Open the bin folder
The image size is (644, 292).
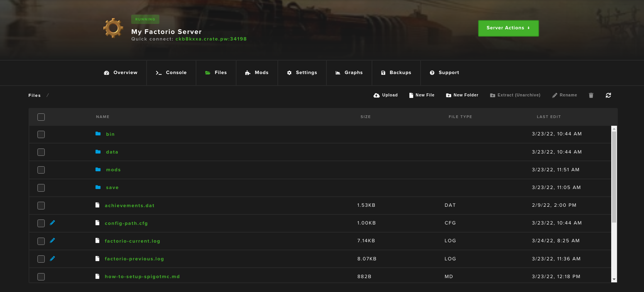tap(110, 134)
